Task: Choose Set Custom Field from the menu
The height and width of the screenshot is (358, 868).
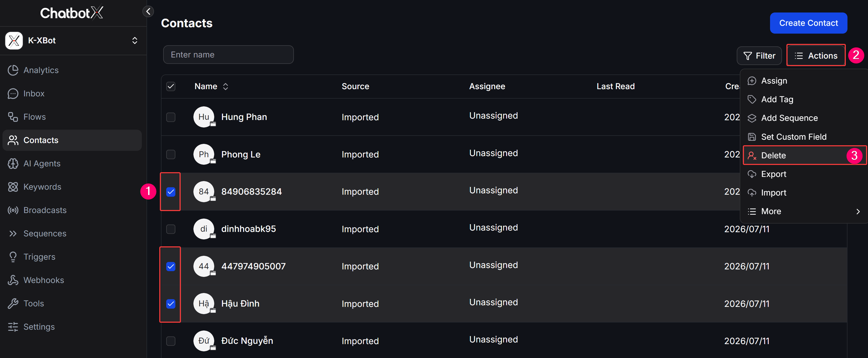Action: pos(803,137)
